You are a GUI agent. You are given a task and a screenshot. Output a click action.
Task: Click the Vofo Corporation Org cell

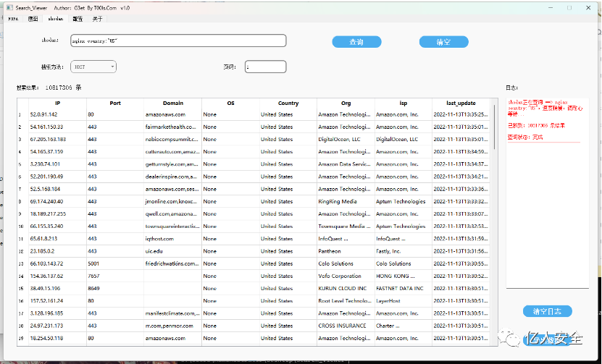(346, 276)
